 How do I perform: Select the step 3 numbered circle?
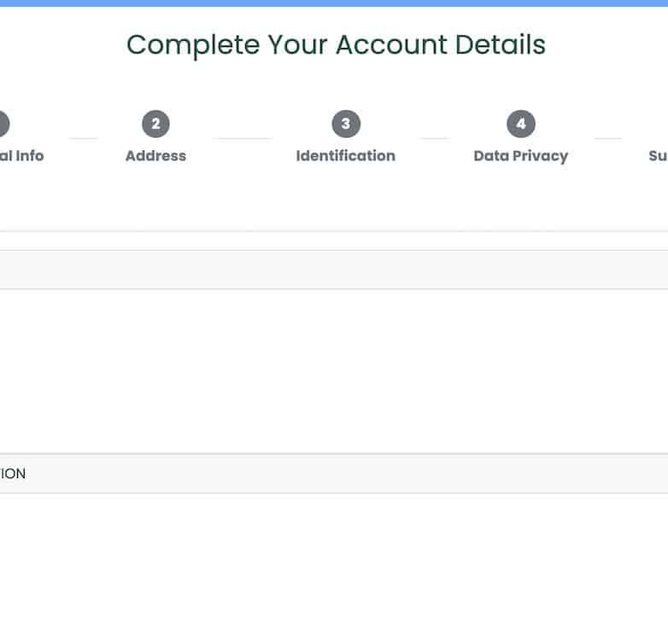(x=345, y=124)
